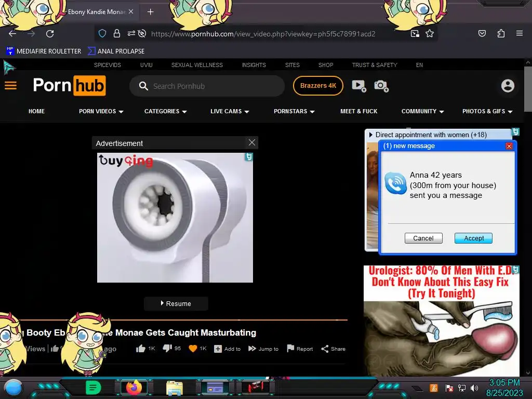This screenshot has height=399, width=532.
Task: Expand the PHOTOS & GIFS dropdown
Action: [x=487, y=111]
